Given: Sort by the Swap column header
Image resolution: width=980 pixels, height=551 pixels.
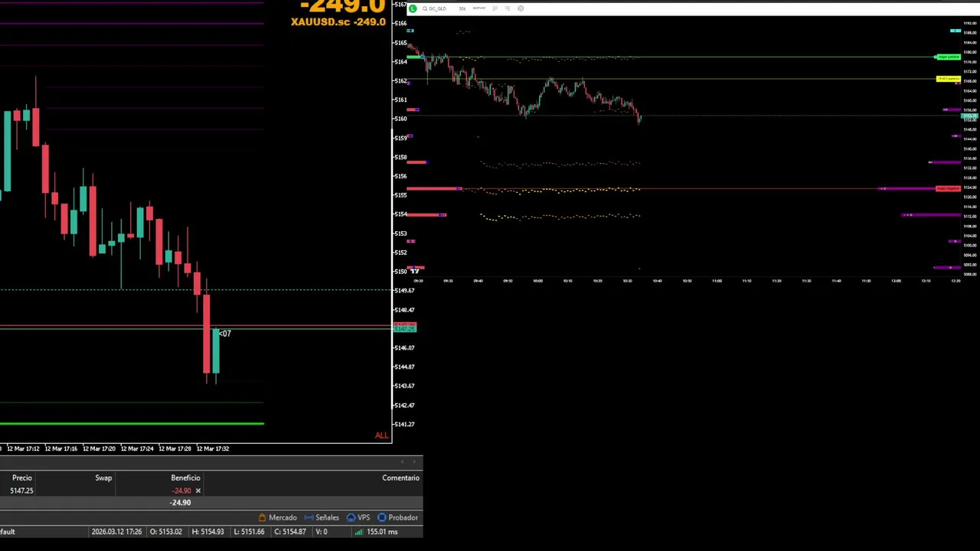Looking at the screenshot, I should [x=103, y=478].
